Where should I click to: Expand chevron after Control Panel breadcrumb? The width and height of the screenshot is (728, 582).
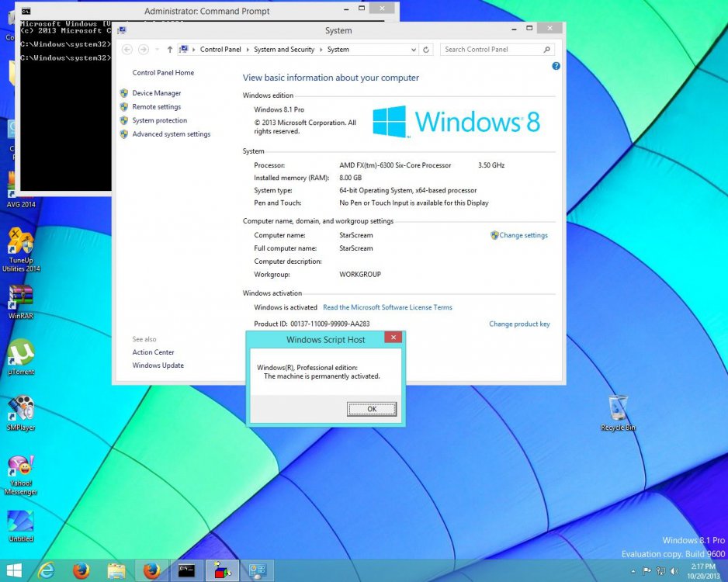248,50
